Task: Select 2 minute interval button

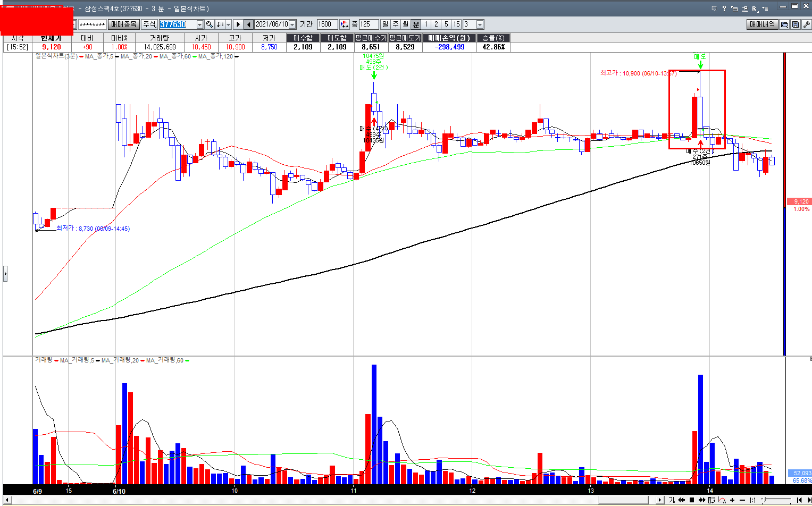Action: pyautogui.click(x=436, y=24)
